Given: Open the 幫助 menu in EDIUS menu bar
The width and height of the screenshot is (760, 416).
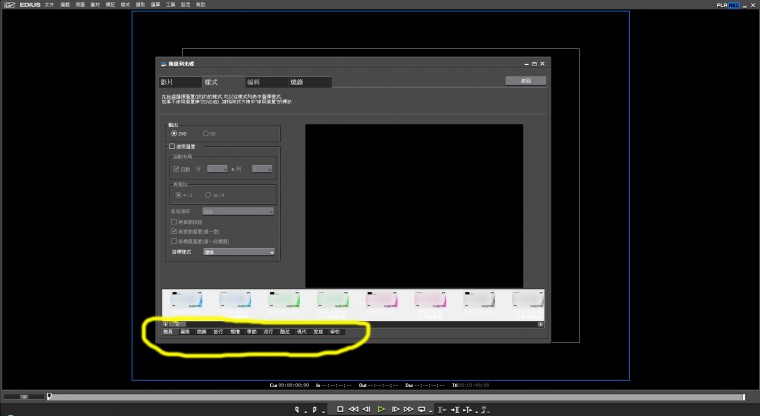Looking at the screenshot, I should pos(200,5).
